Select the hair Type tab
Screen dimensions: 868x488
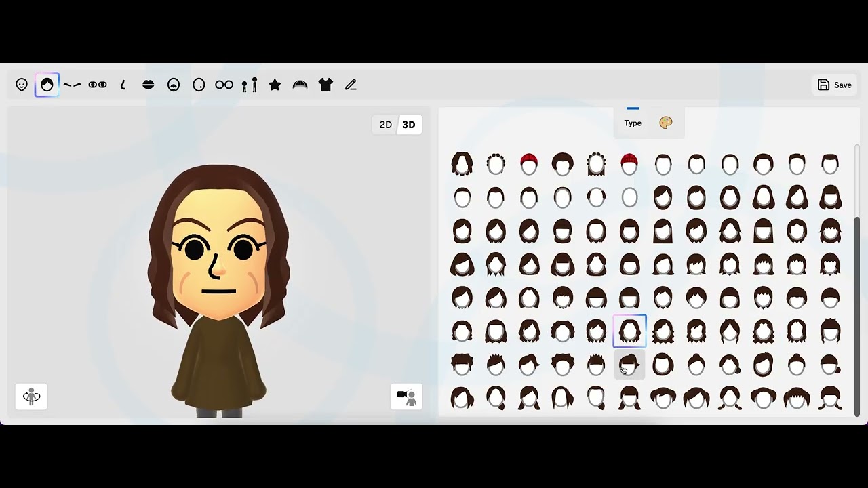coord(633,123)
